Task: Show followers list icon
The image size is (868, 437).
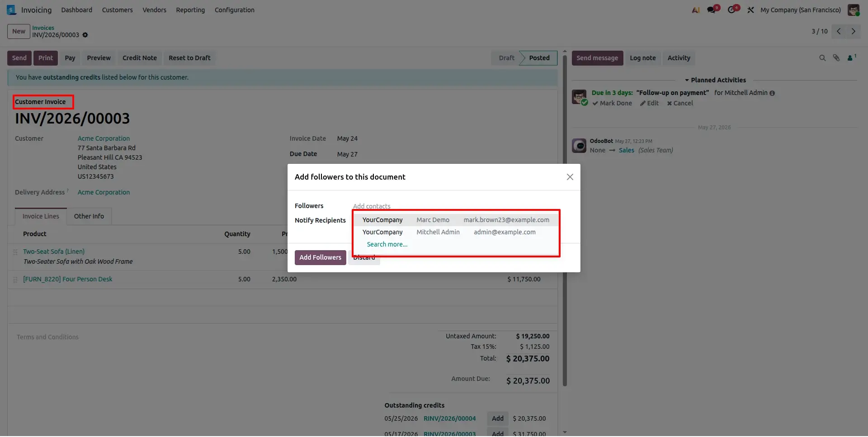Action: (851, 58)
